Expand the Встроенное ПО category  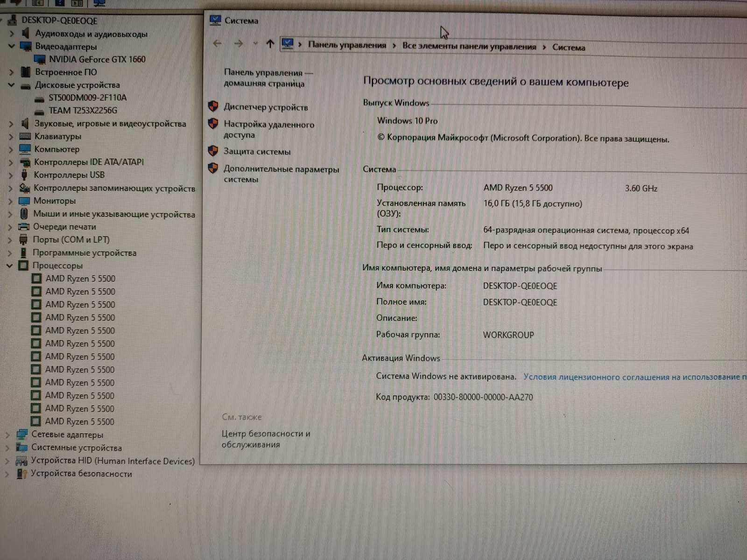[x=11, y=72]
